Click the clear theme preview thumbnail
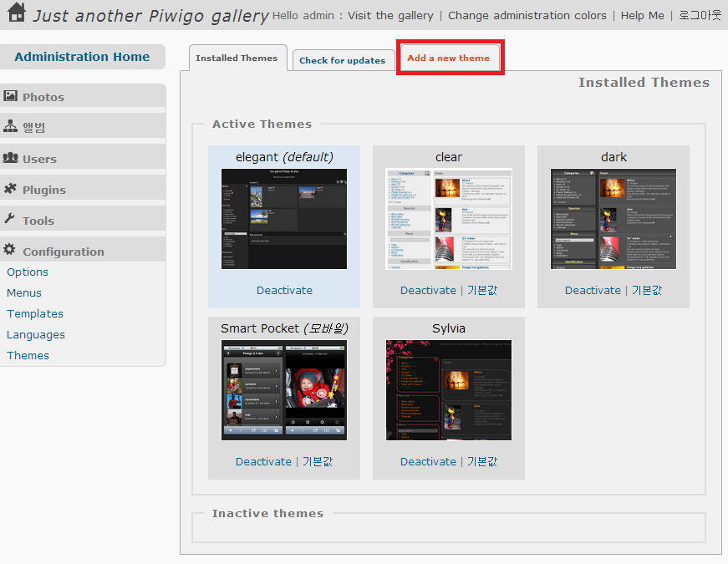The height and width of the screenshot is (564, 728). coord(449,219)
